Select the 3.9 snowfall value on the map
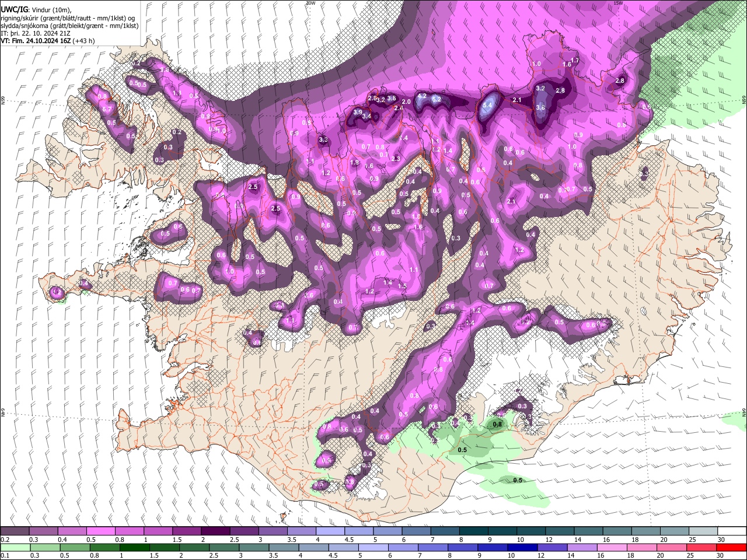 358,112
